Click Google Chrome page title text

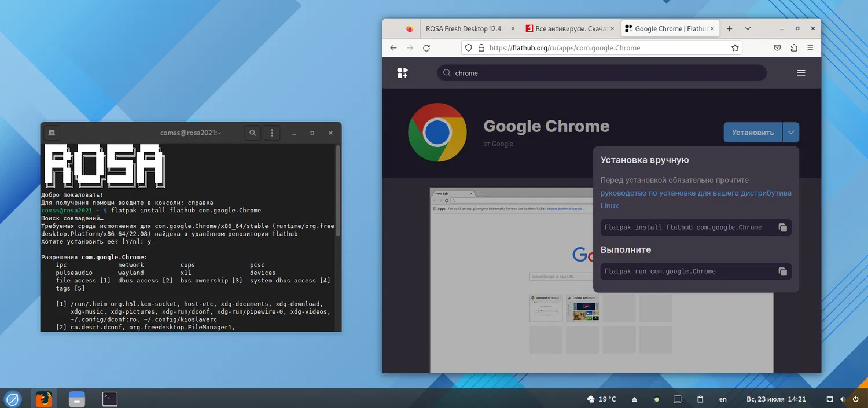point(546,126)
